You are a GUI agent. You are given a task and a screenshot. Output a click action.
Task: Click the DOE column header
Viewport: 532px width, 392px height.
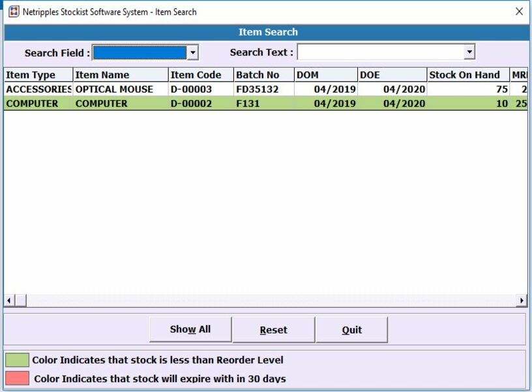(392, 74)
